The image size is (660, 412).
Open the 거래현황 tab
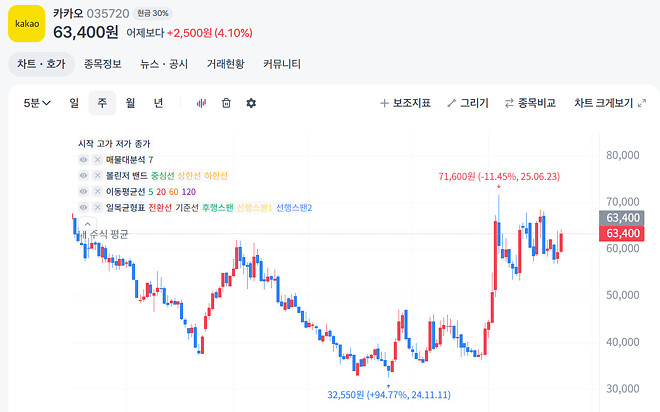[x=226, y=64]
